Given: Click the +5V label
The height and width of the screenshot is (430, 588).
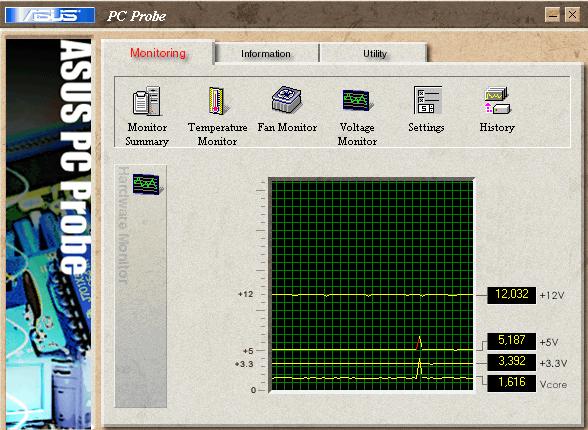Looking at the screenshot, I should coord(549,342).
